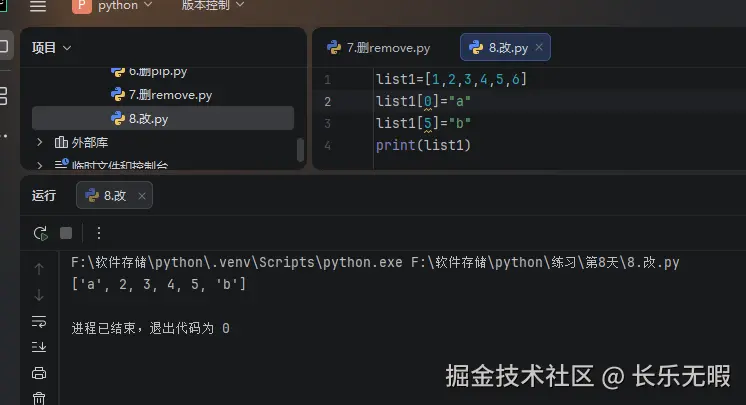Click the 进程已结束 exit message
746x405 pixels.
[x=150, y=328]
